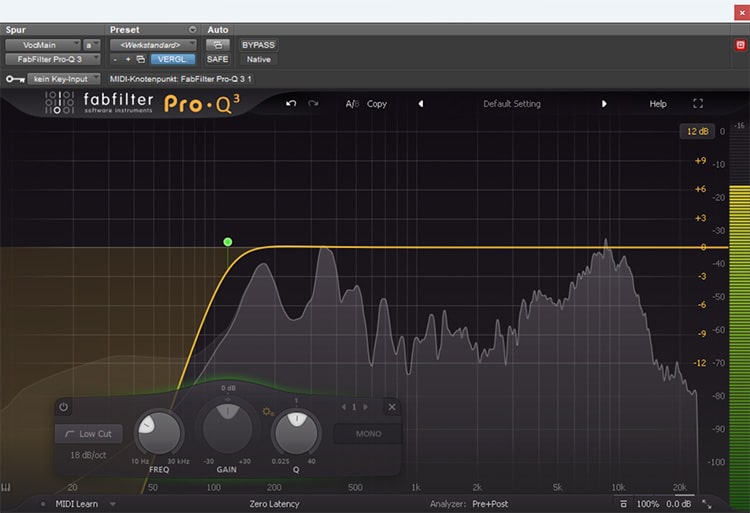The width and height of the screenshot is (750, 513).
Task: Open the Help menu
Action: tap(658, 104)
